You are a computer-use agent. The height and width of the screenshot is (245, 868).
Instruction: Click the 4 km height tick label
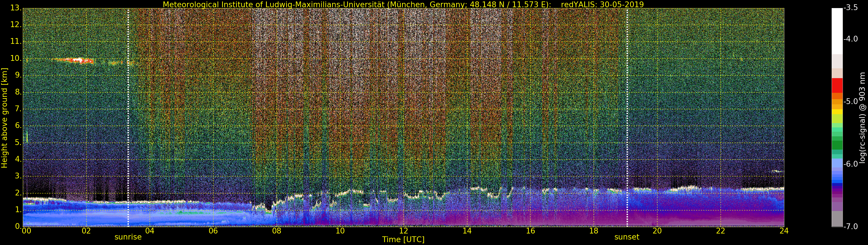click(x=18, y=159)
